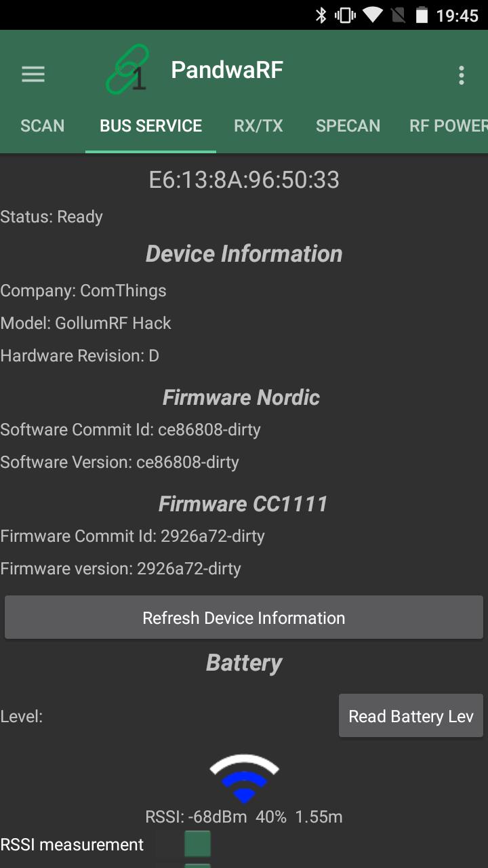Image resolution: width=488 pixels, height=868 pixels.
Task: Tap the device MAC address E6:13:8A:96:50:33
Action: [x=244, y=180]
